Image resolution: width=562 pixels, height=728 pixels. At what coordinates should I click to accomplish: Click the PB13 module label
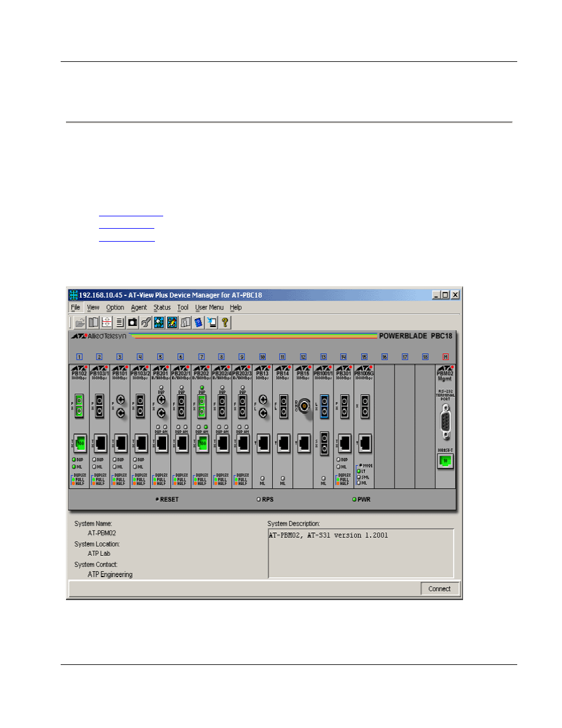[263, 373]
